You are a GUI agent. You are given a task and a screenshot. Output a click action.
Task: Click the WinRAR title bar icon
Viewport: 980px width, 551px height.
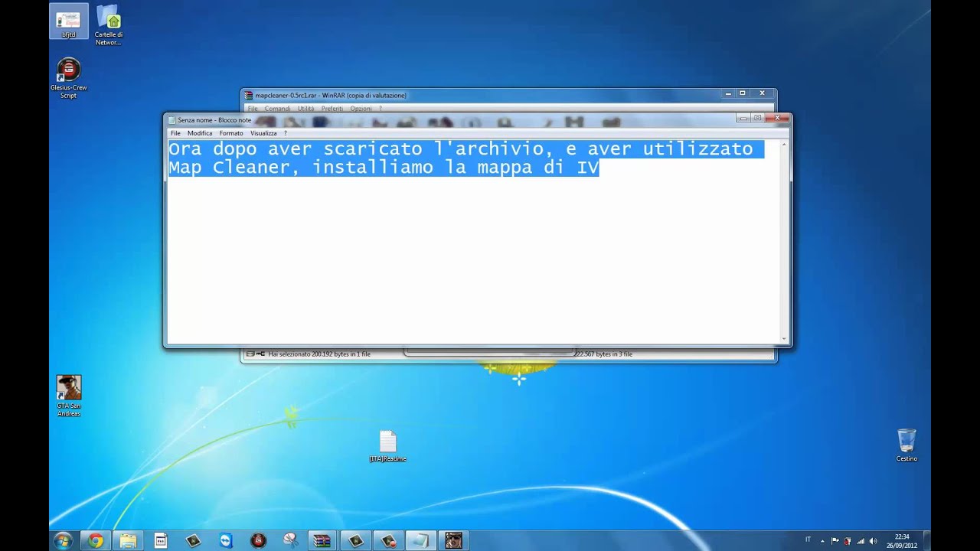(248, 95)
